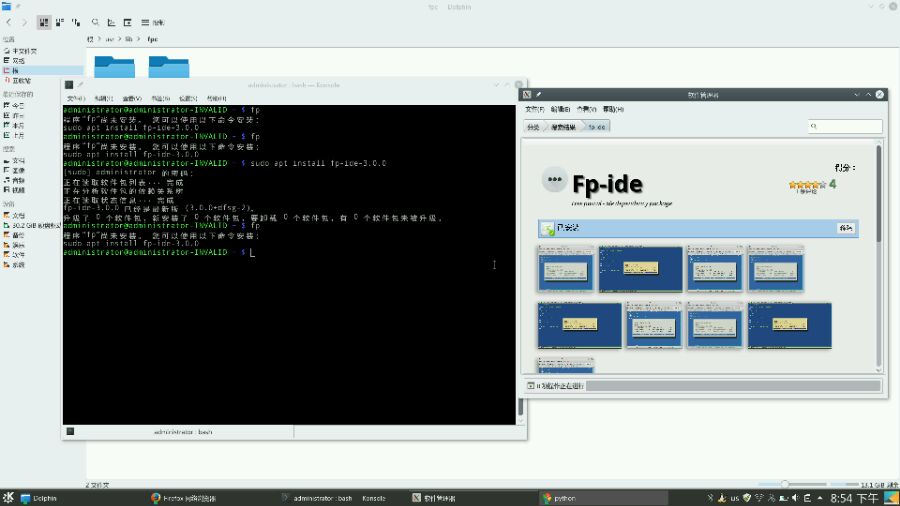Screen dimensions: 900x506
Task: Click pin icon in software manager titlebar
Action: click(538, 95)
